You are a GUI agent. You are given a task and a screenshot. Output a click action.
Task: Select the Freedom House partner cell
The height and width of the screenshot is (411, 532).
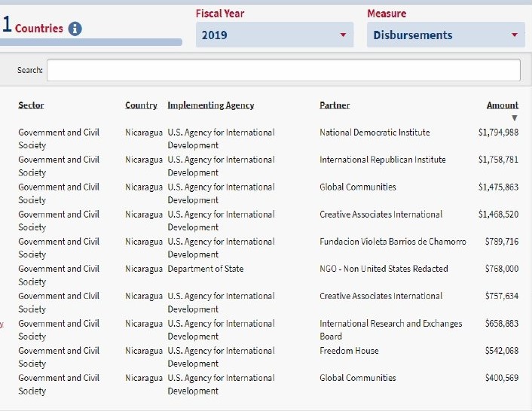(349, 351)
